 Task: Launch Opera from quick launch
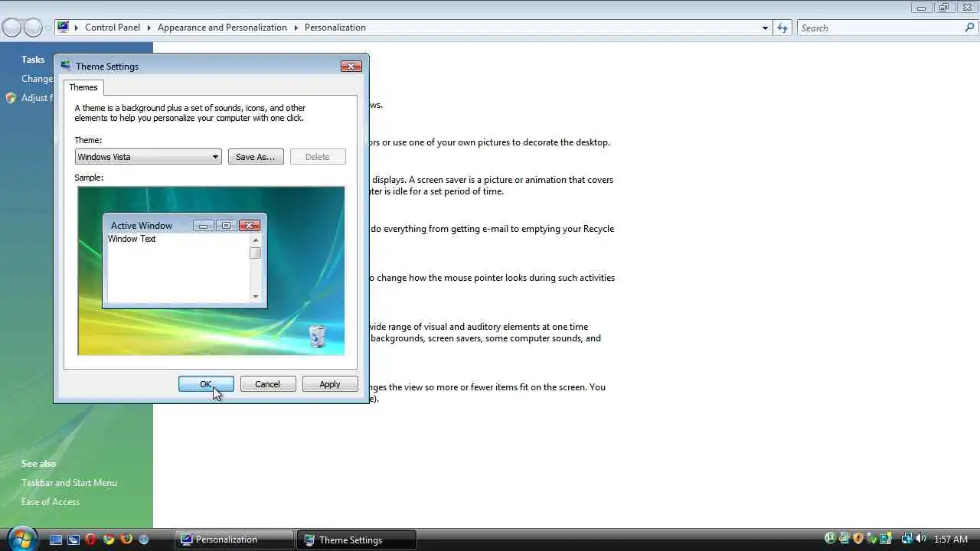pos(91,540)
